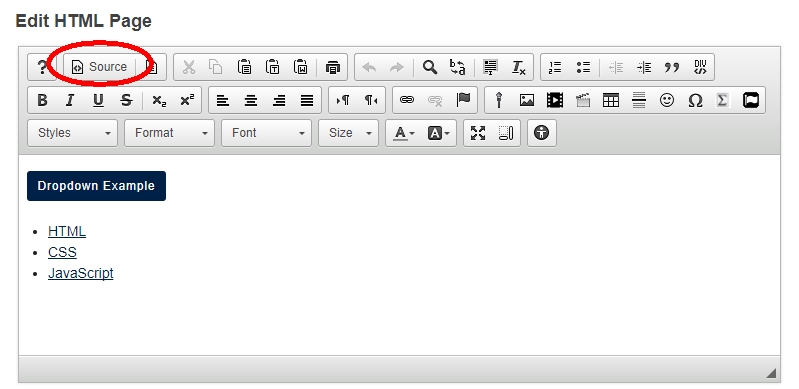Click the Link chain icon

point(407,100)
